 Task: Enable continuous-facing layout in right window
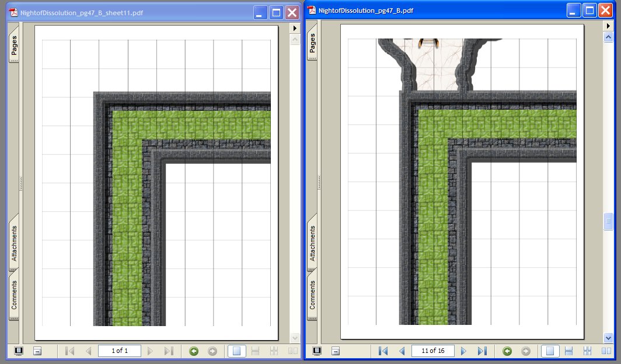point(587,351)
